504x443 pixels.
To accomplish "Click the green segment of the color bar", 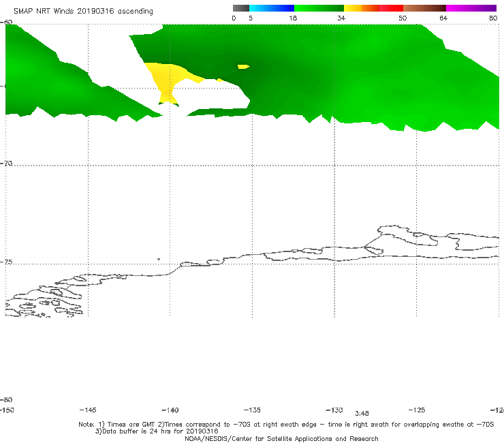I will coord(319,8).
